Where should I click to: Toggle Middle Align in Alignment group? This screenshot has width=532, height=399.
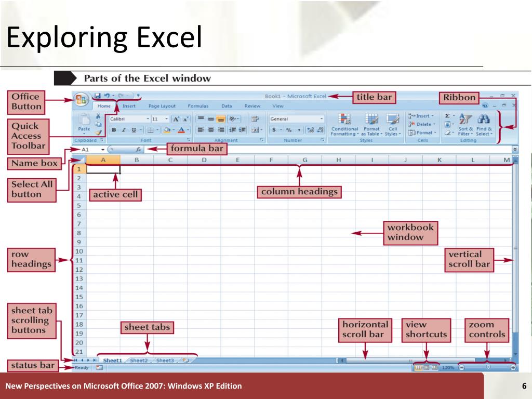(211, 119)
